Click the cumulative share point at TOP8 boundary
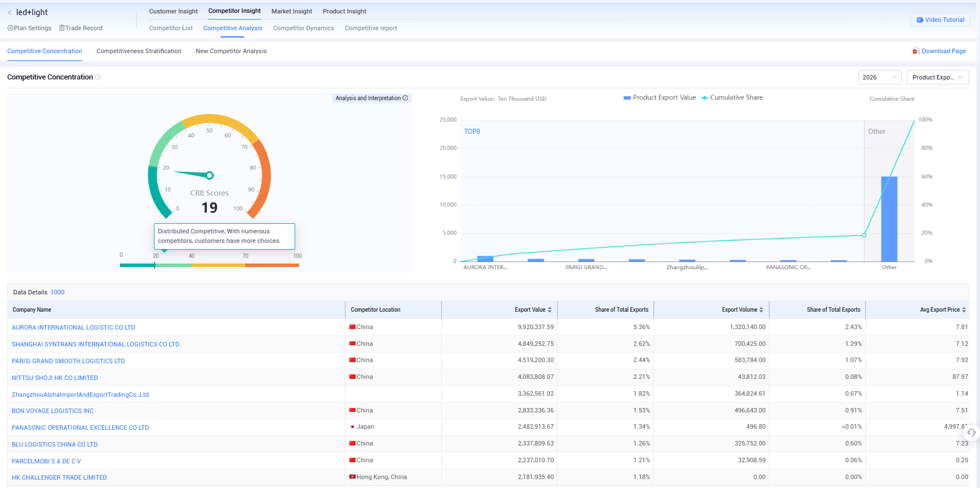The image size is (980, 488). tap(864, 235)
